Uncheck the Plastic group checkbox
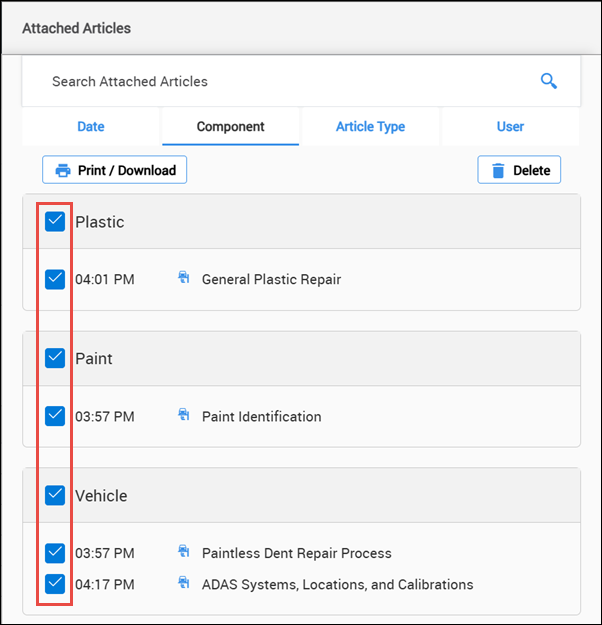This screenshot has height=625, width=602. pyautogui.click(x=55, y=222)
